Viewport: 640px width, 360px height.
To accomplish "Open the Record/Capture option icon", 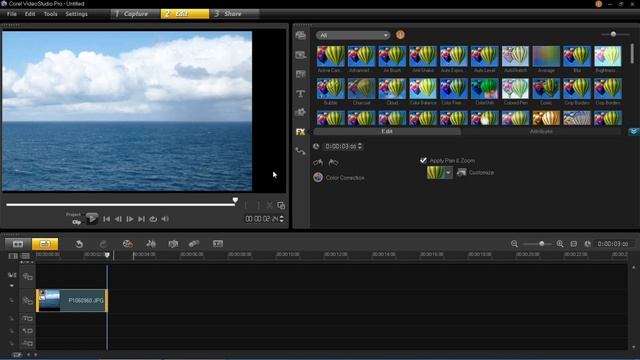I will [128, 244].
